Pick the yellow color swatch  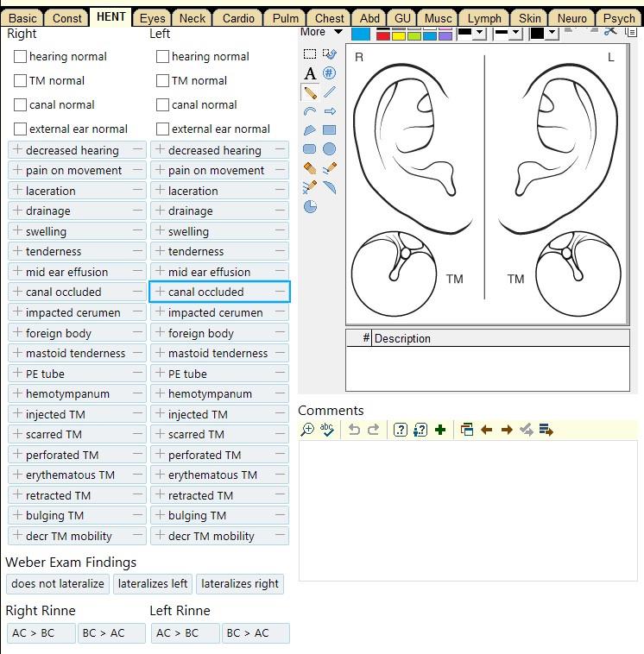click(399, 35)
